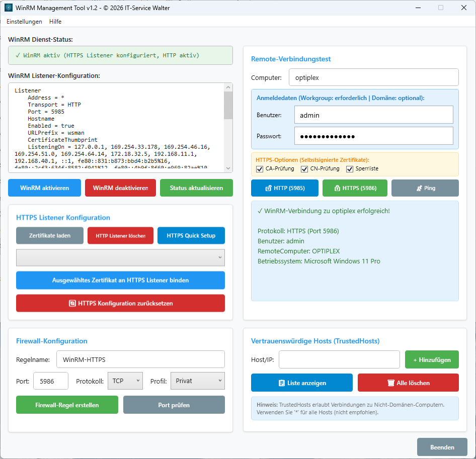
Task: Disable the CA-Prüfung checkbox
Action: click(259, 169)
